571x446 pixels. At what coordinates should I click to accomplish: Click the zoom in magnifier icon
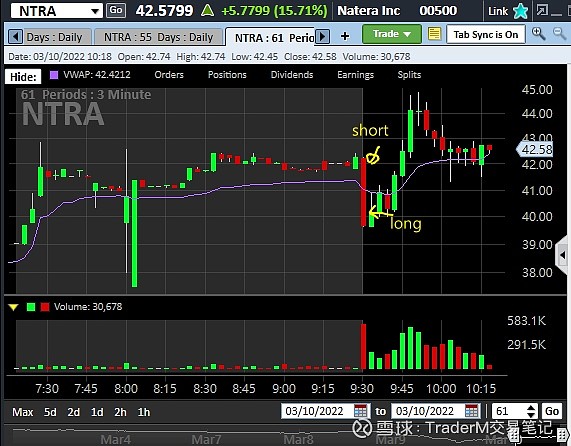(x=538, y=33)
